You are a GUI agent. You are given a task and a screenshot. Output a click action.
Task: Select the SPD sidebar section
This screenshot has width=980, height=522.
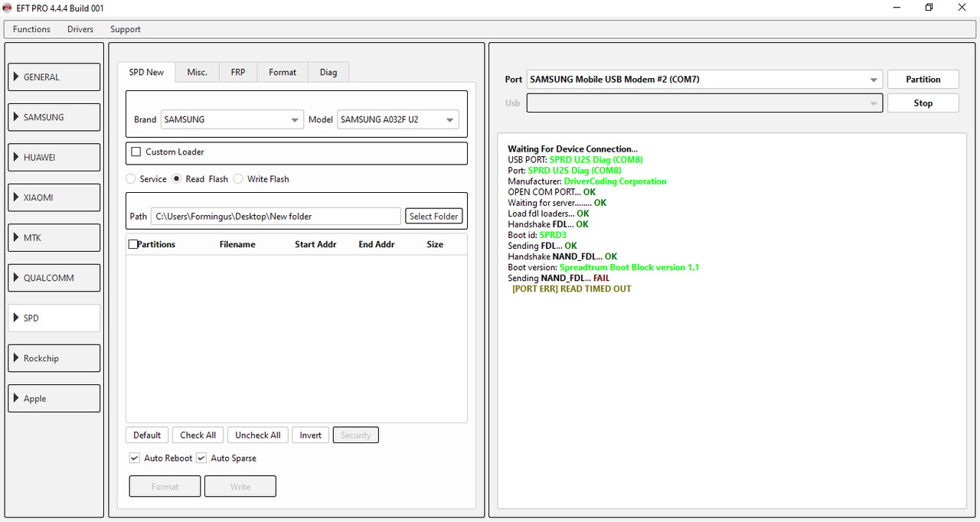click(54, 318)
